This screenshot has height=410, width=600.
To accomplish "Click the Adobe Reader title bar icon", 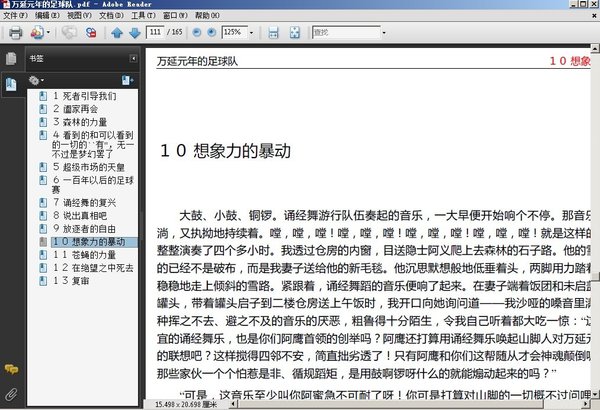I will point(5,4).
